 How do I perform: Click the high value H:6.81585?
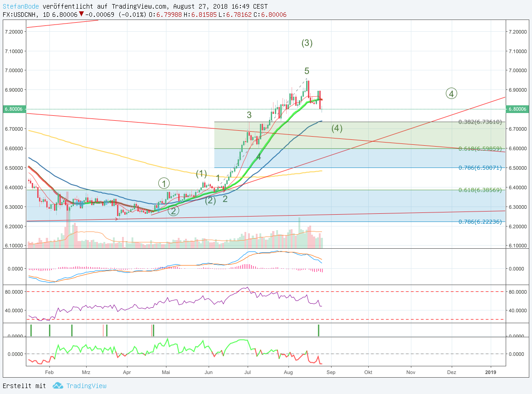pyautogui.click(x=200, y=15)
